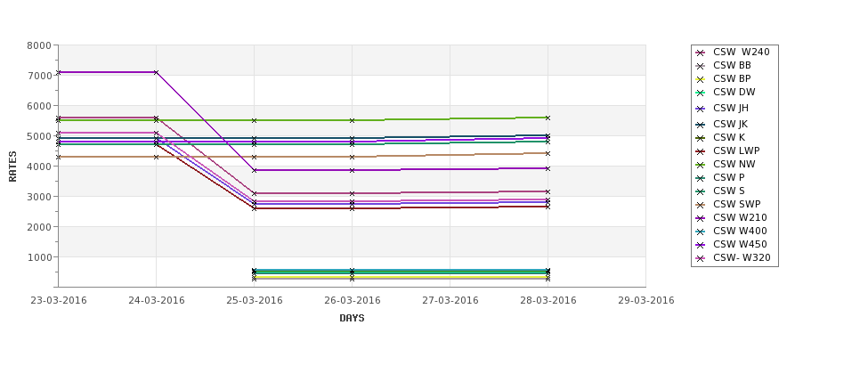868x382 pixels.
Task: Click the 25-03-2016 date axis label
Action: tap(254, 300)
